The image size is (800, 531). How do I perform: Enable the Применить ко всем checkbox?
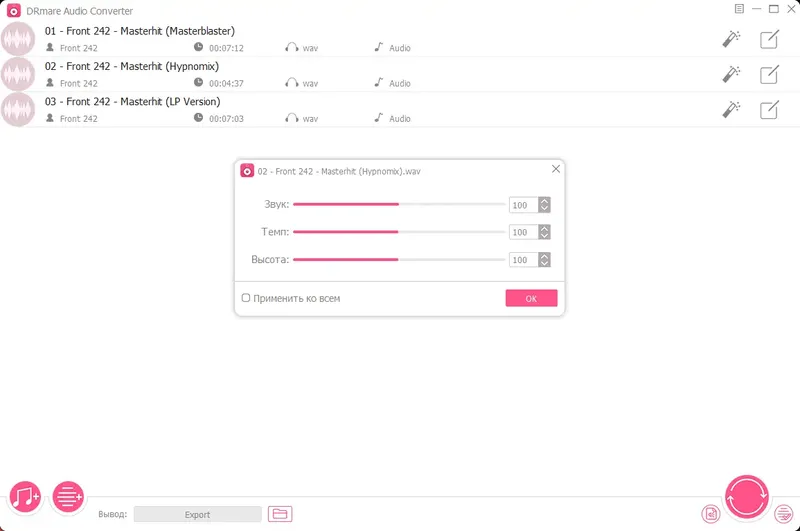tap(246, 298)
